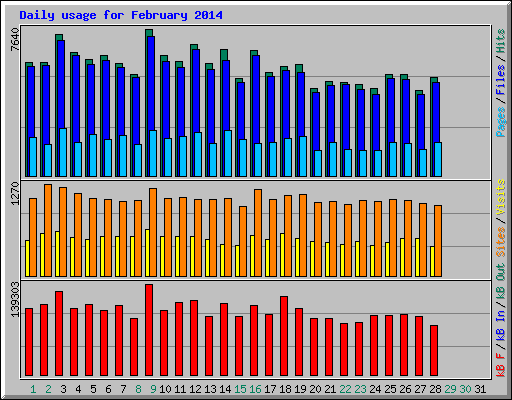The image size is (512, 400).
Task: Click day 27 on the x-axis
Action: (420, 389)
